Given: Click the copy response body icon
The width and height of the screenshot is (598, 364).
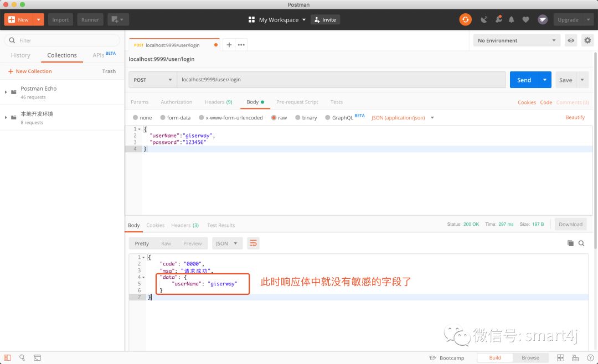Looking at the screenshot, I should pos(570,243).
